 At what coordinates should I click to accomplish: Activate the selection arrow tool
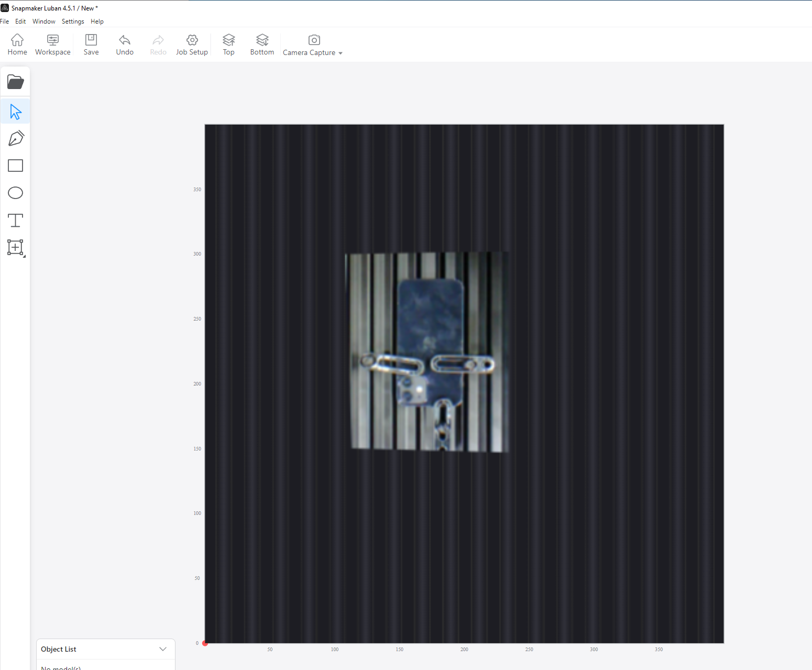point(15,111)
